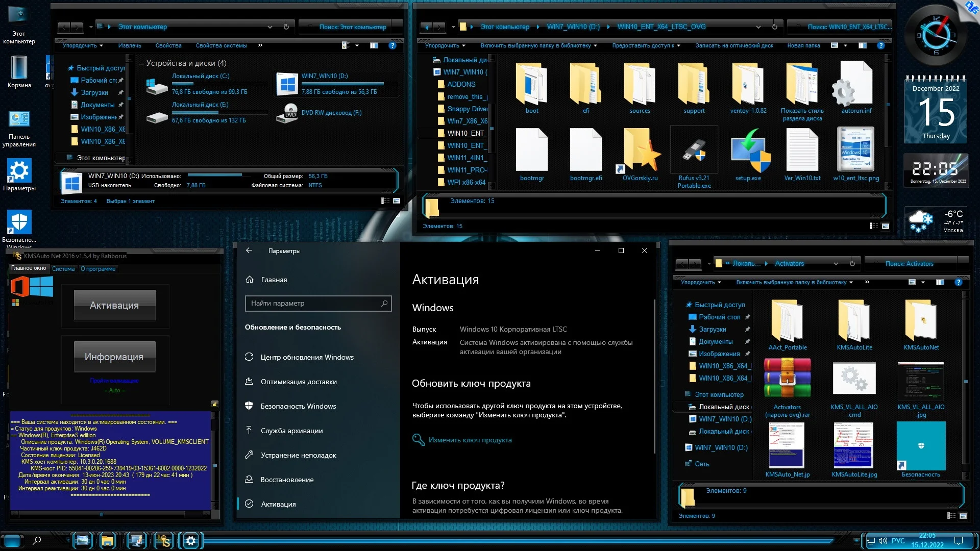The height and width of the screenshot is (551, 980).
Task: Open Корзина desktop icon
Action: tap(19, 68)
